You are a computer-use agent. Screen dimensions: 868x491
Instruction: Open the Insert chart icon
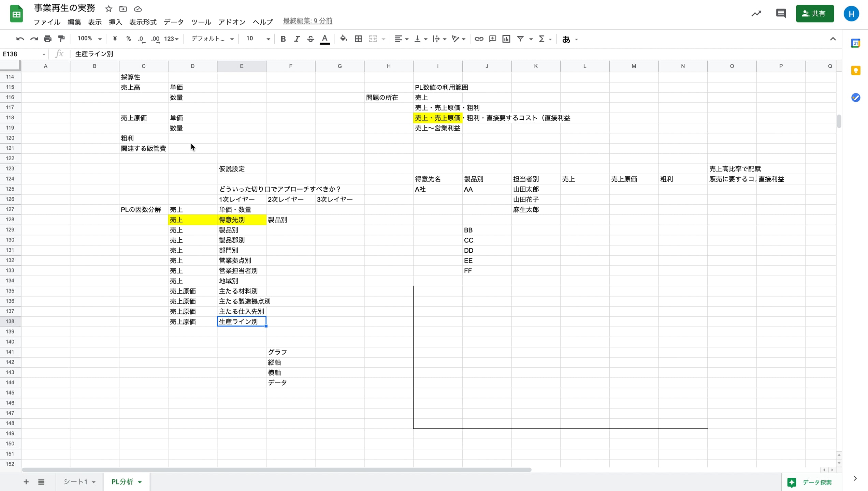click(x=506, y=39)
